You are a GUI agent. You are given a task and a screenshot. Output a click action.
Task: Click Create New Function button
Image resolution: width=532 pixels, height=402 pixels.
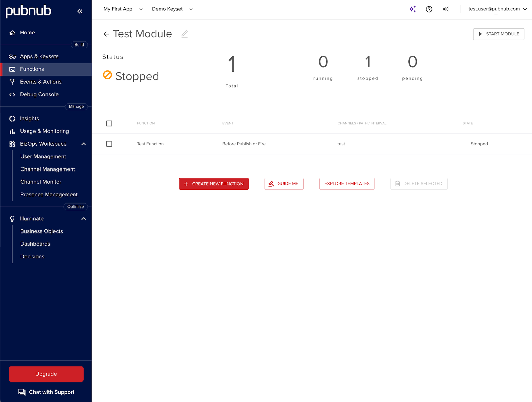(x=213, y=184)
